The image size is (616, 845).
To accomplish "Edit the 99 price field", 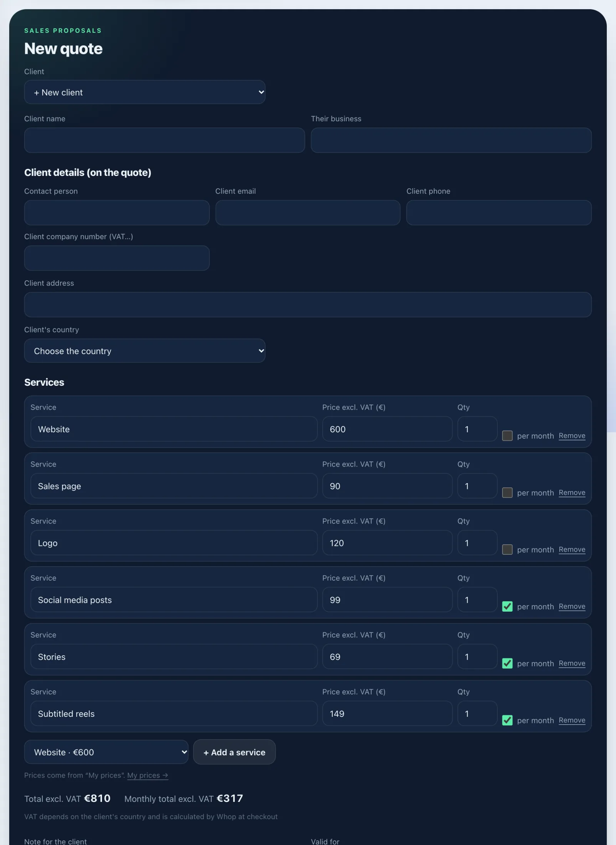I will [x=387, y=600].
